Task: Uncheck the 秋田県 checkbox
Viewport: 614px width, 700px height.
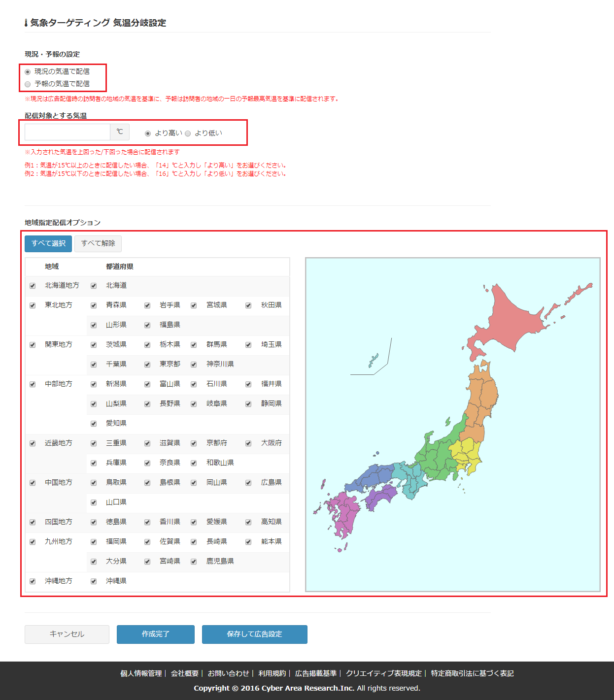Action: [x=248, y=305]
